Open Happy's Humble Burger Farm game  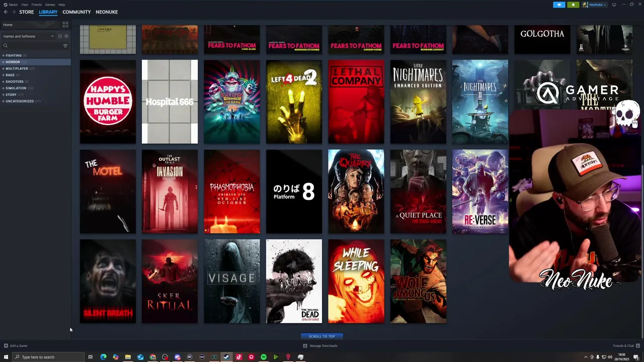point(108,102)
